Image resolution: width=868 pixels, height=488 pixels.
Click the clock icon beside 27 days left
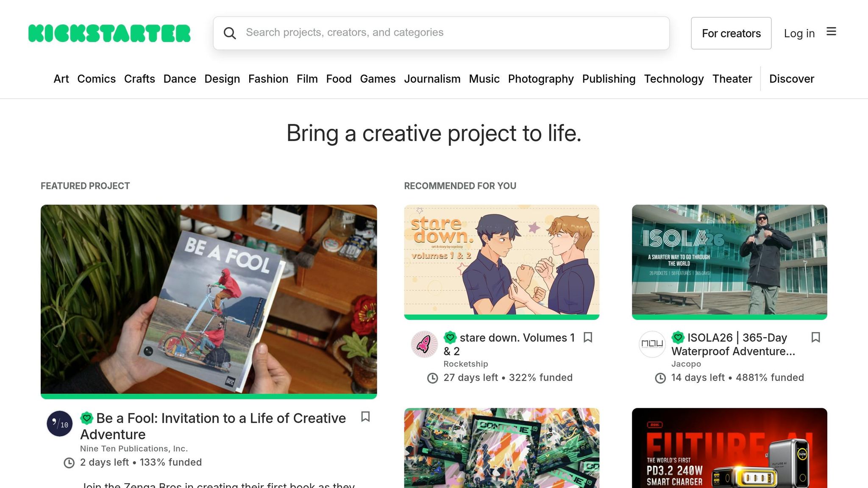pyautogui.click(x=432, y=377)
